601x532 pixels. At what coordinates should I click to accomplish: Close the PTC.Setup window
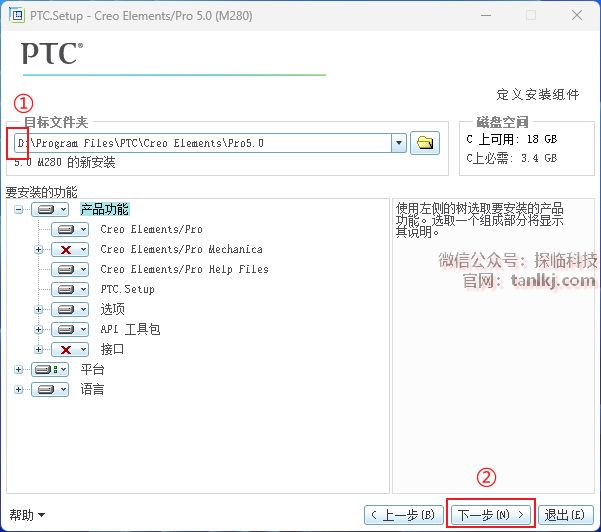(x=577, y=15)
